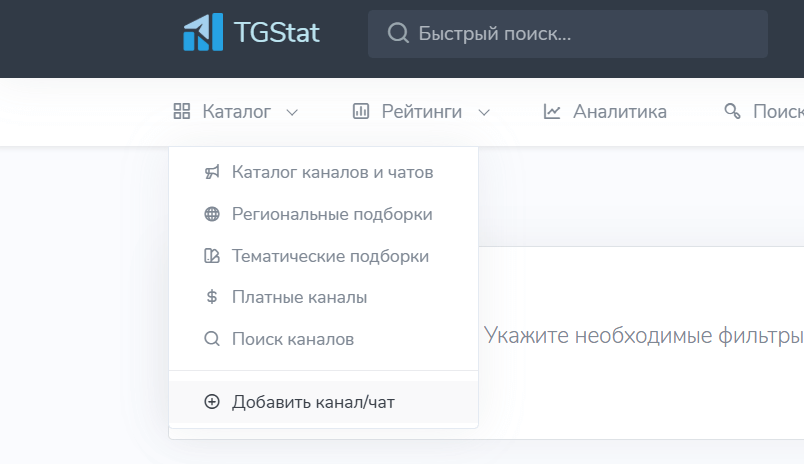
Task: Click the plus circle icon to add channel
Action: [x=212, y=401]
